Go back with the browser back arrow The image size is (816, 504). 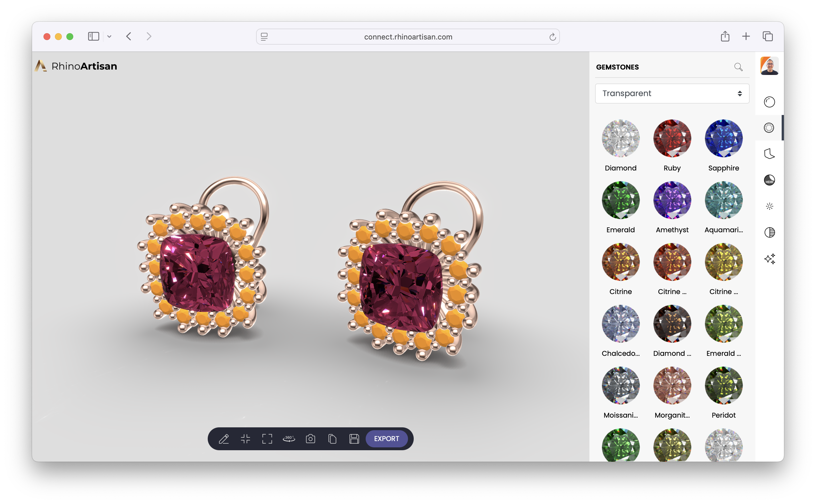129,36
